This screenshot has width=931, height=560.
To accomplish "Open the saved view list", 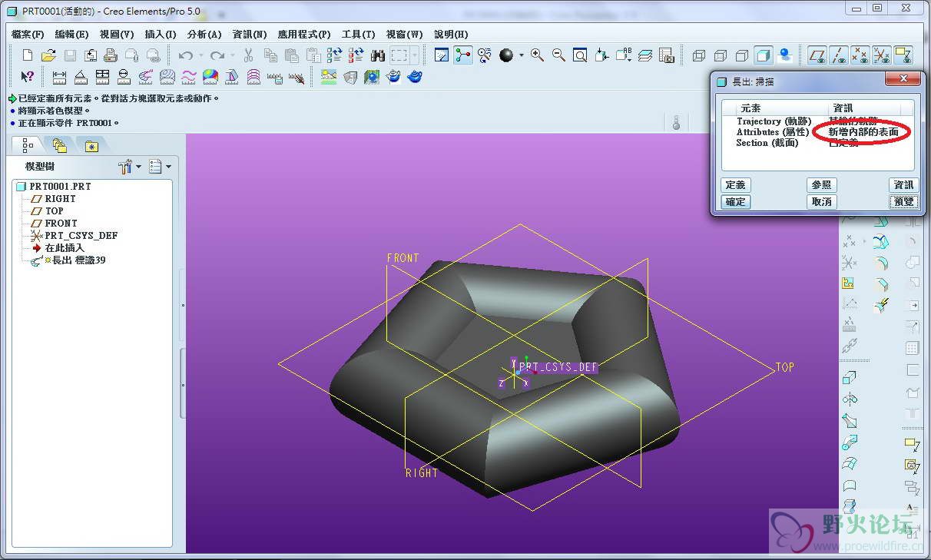I will [x=624, y=55].
